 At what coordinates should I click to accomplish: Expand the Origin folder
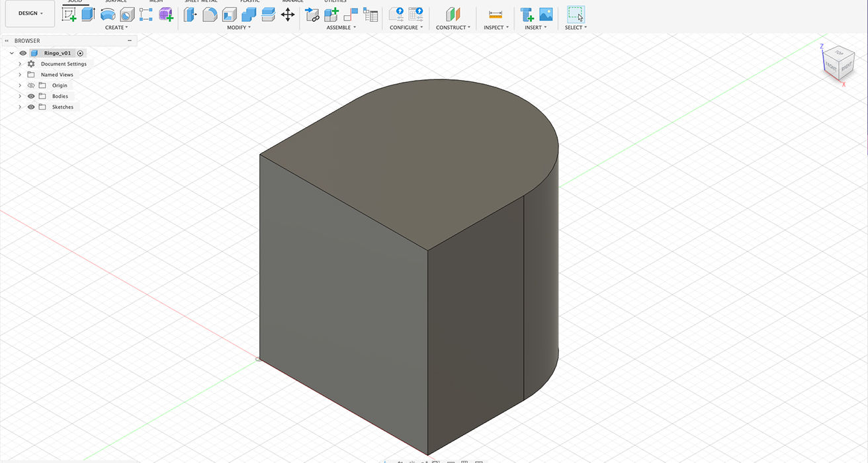pyautogui.click(x=20, y=85)
